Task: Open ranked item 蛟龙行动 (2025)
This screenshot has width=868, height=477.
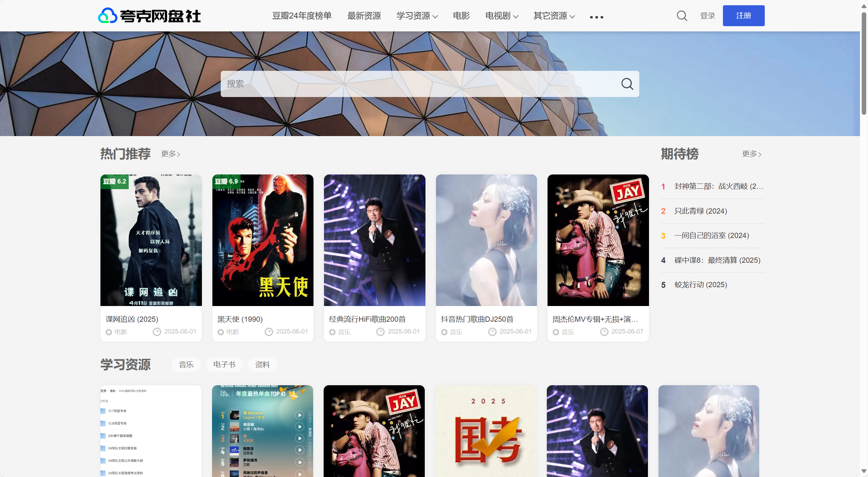Action: pos(701,285)
